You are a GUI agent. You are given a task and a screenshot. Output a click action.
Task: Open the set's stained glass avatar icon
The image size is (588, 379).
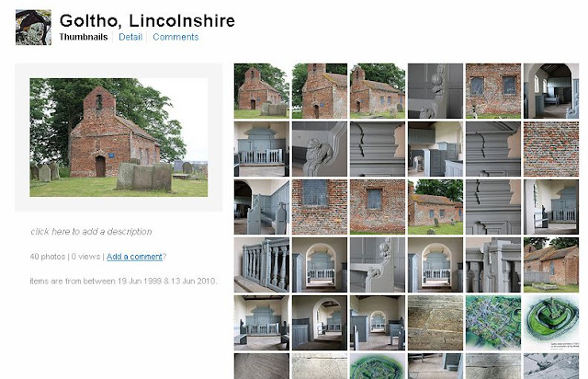(33, 28)
